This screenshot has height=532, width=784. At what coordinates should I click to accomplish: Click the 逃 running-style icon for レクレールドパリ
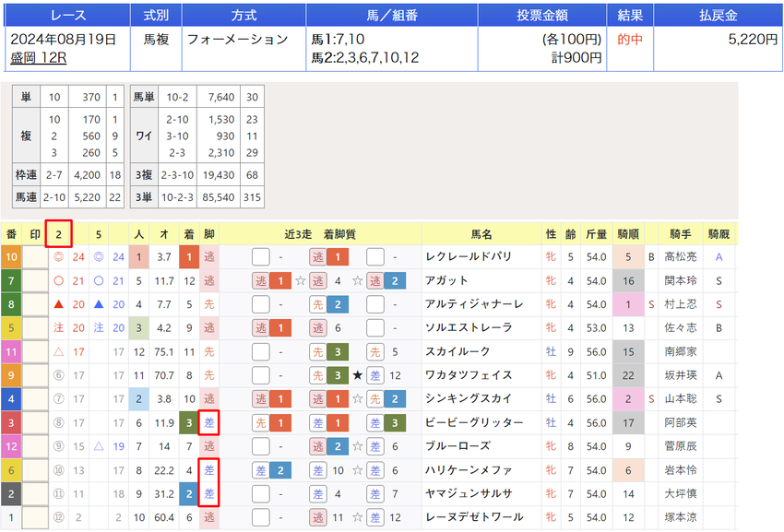(x=209, y=257)
